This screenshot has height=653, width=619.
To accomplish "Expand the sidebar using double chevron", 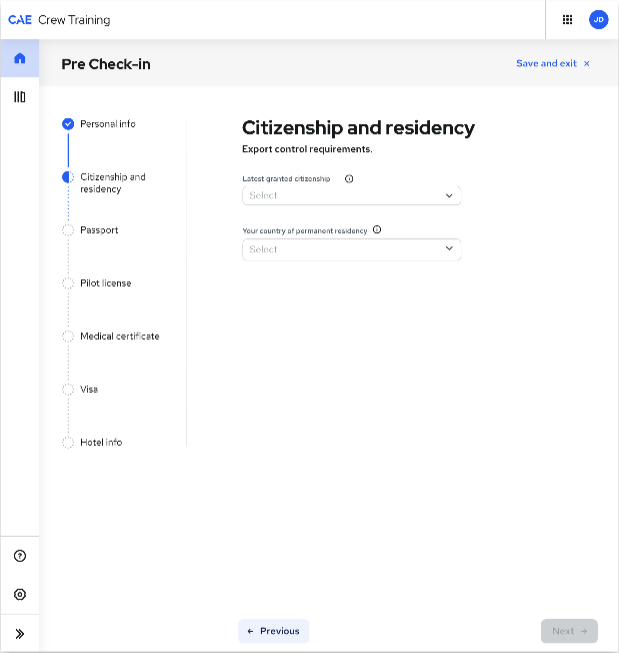I will click(x=20, y=633).
